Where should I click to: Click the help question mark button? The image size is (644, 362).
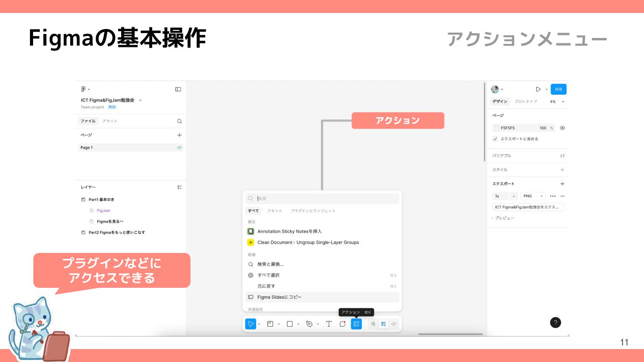pyautogui.click(x=555, y=323)
